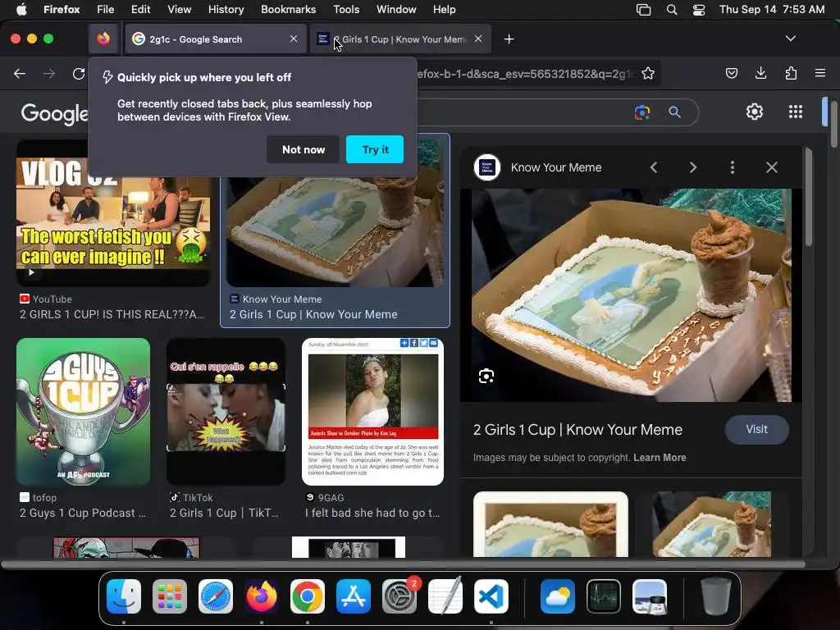Launch Safari from the Dock
Screen dimensions: 840x630
(x=216, y=596)
